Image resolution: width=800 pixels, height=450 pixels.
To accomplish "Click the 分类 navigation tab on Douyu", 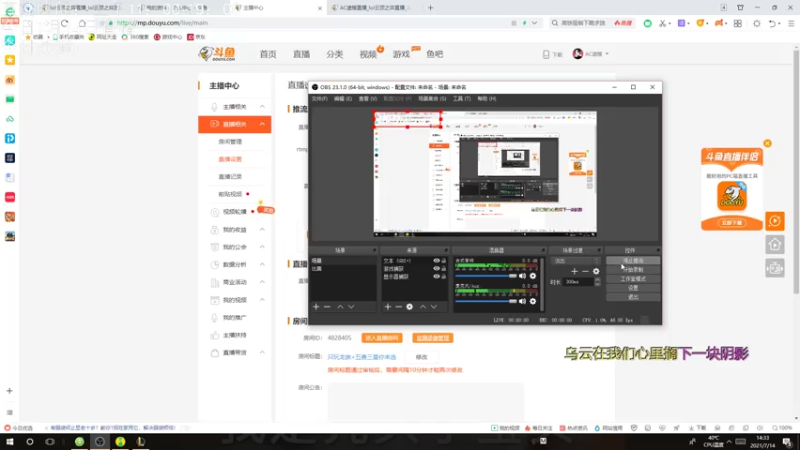I will [335, 54].
